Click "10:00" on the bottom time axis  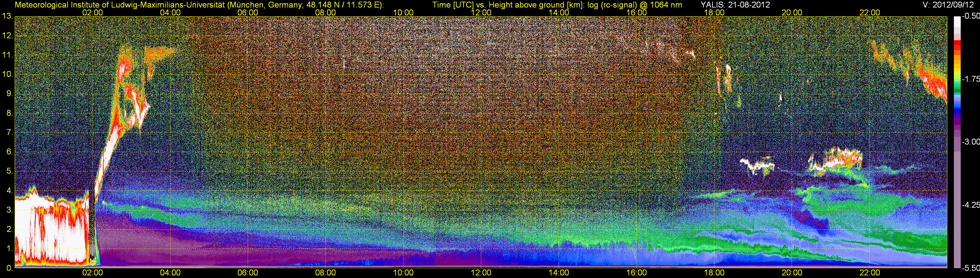(x=403, y=273)
